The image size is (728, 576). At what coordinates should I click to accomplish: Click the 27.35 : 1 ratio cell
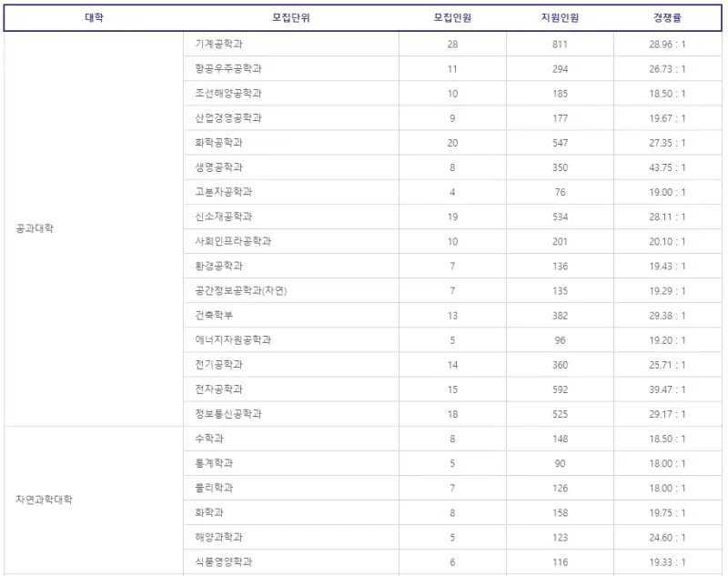667,143
